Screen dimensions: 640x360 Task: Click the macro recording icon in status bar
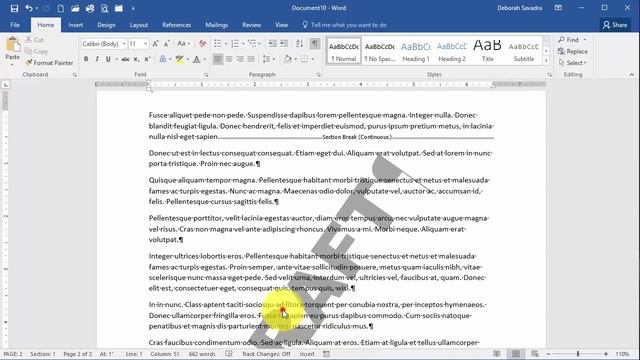[327, 354]
